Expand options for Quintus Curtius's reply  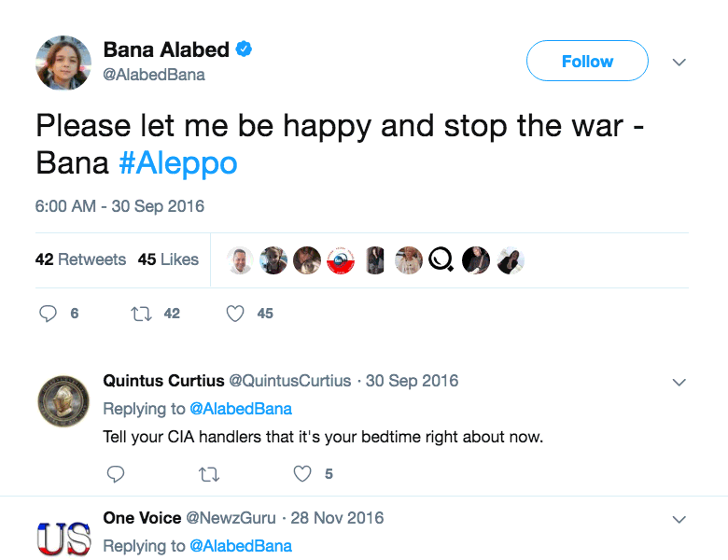click(679, 382)
